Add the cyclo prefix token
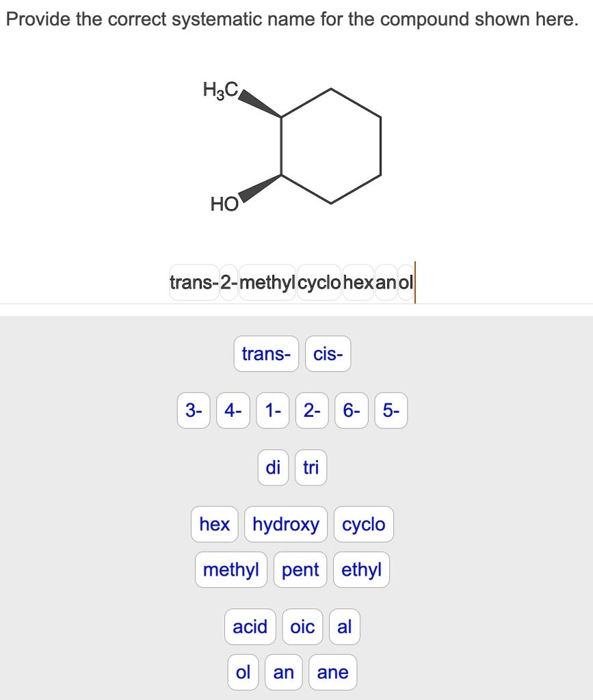Screen dimensions: 593x700 pyautogui.click(x=363, y=524)
